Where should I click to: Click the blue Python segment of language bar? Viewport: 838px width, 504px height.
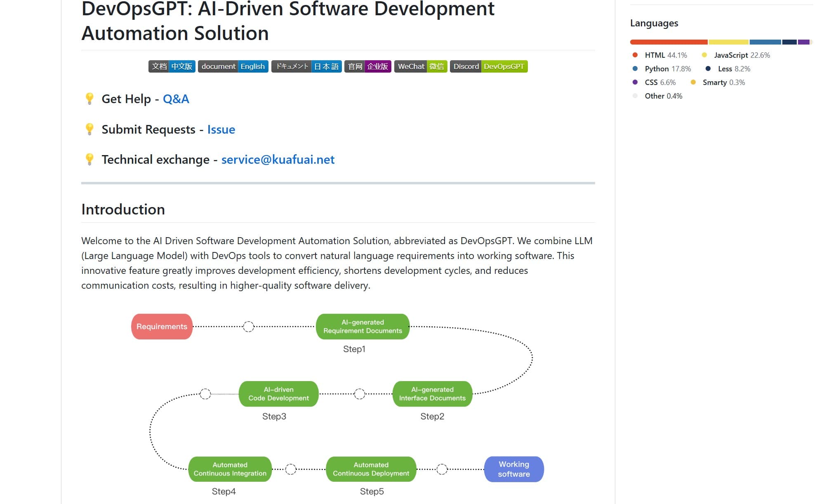[x=765, y=42]
